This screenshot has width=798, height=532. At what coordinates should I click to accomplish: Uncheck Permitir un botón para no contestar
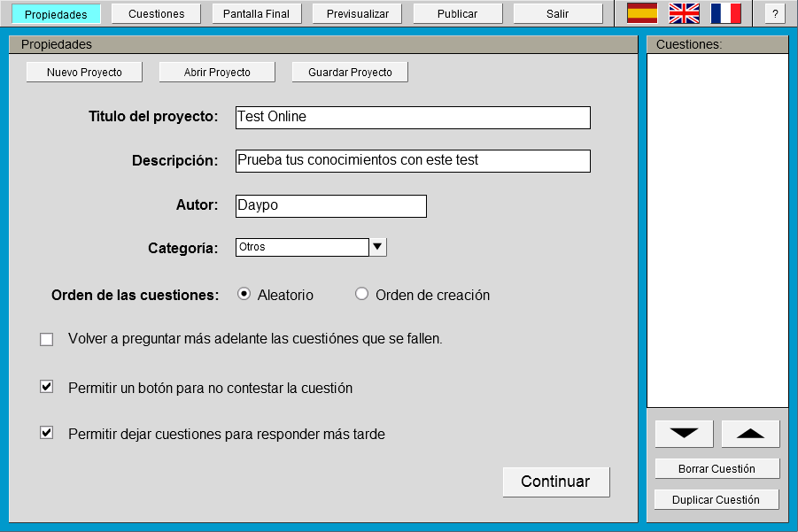point(46,387)
